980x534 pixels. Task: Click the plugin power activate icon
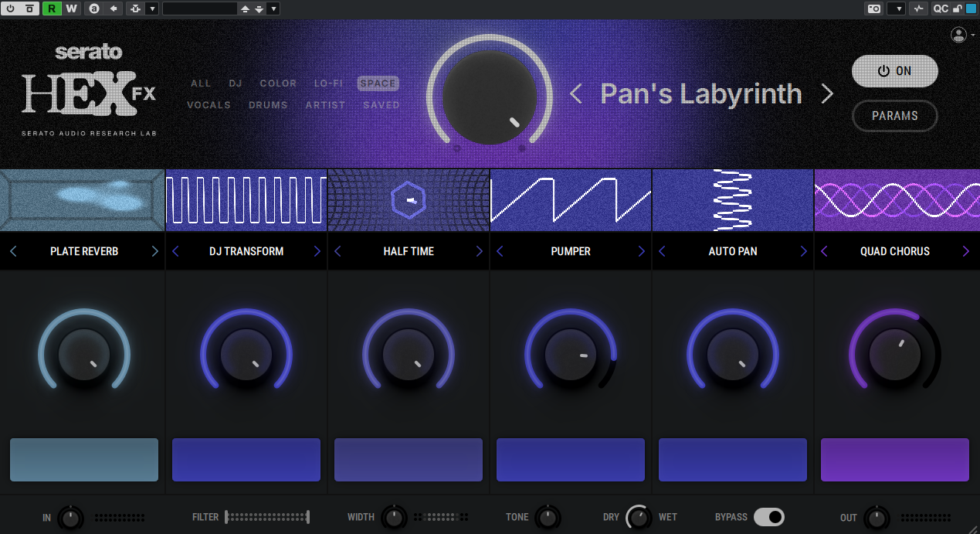click(x=11, y=9)
